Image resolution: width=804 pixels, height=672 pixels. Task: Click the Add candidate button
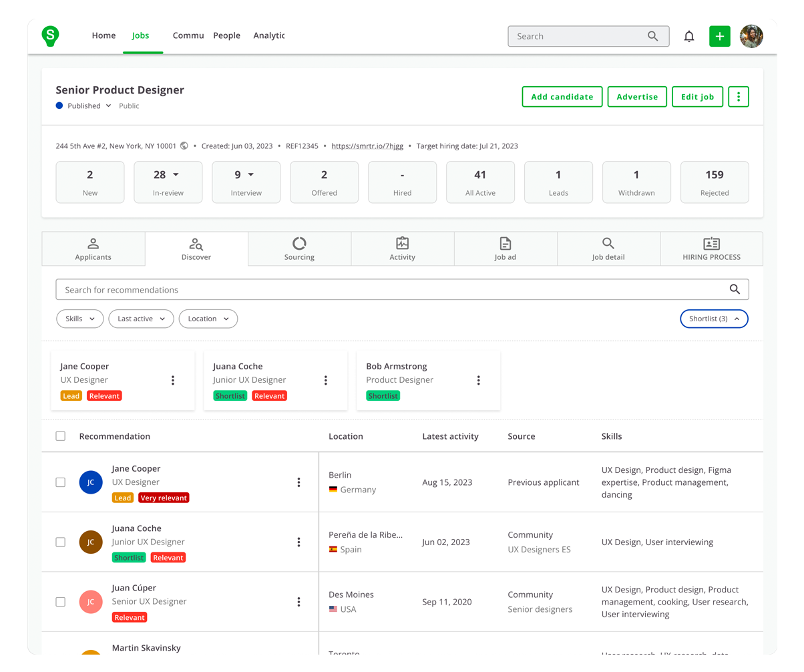[x=562, y=97]
